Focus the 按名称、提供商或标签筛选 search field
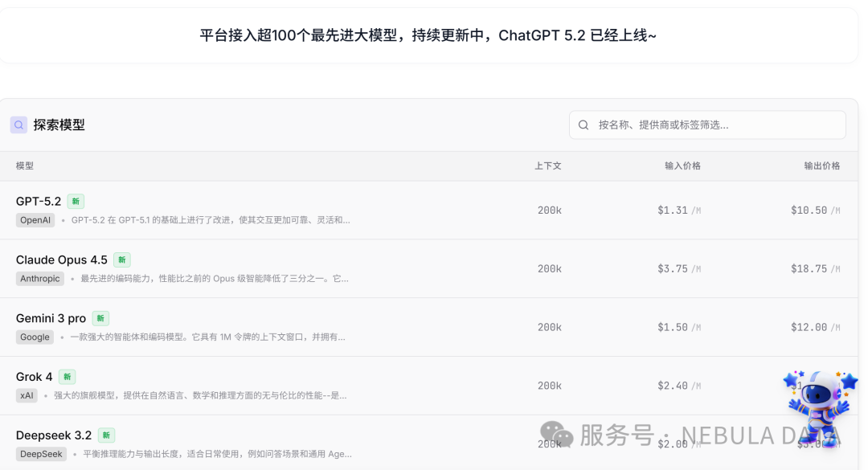This screenshot has height=470, width=868. pos(707,125)
